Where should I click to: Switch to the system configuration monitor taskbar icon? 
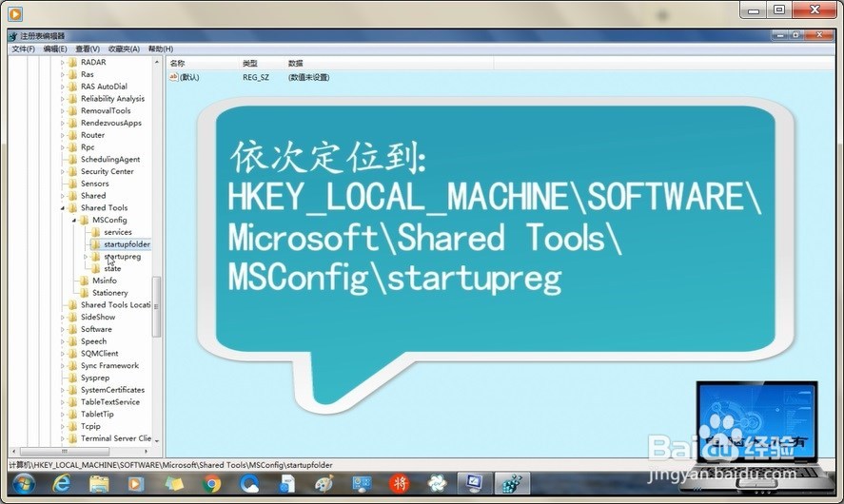coord(474,484)
